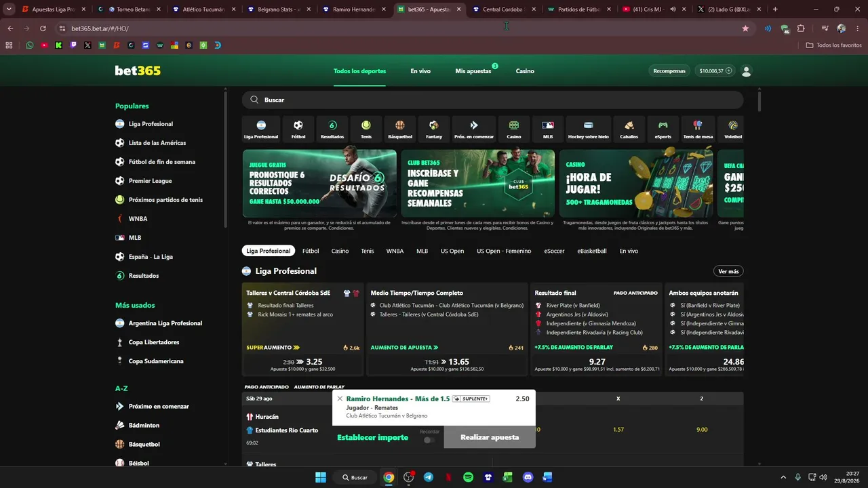Select the eSoccer filter chip
Viewport: 868px width, 488px height.
coord(554,251)
